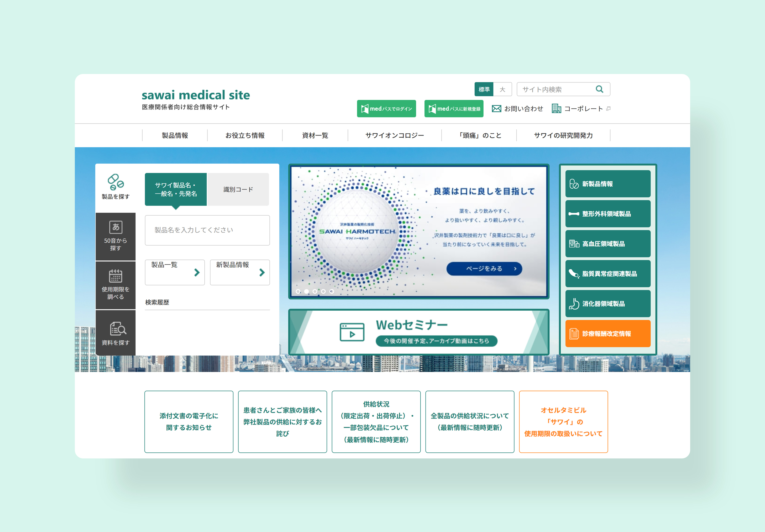Open the 製品情報 navigation menu
The height and width of the screenshot is (532, 765).
click(175, 135)
